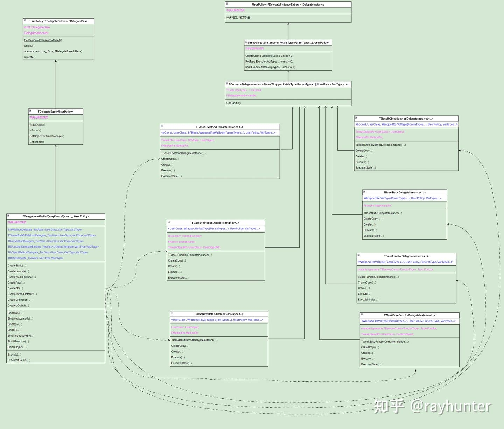
Task: Click the minus icon on FDelegateInstanceExtras box
Action: tap(227, 4)
